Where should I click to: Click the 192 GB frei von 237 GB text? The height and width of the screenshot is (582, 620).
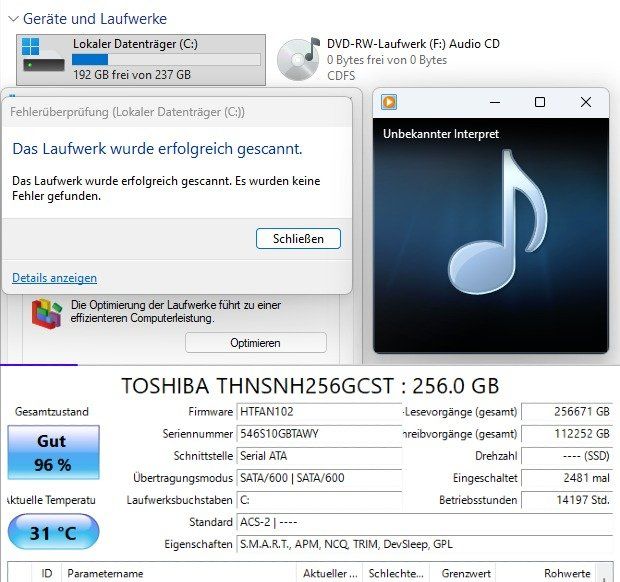(132, 74)
